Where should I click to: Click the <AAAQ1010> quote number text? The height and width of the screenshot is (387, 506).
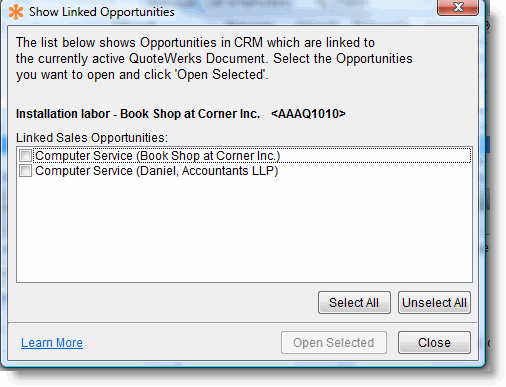tap(308, 114)
